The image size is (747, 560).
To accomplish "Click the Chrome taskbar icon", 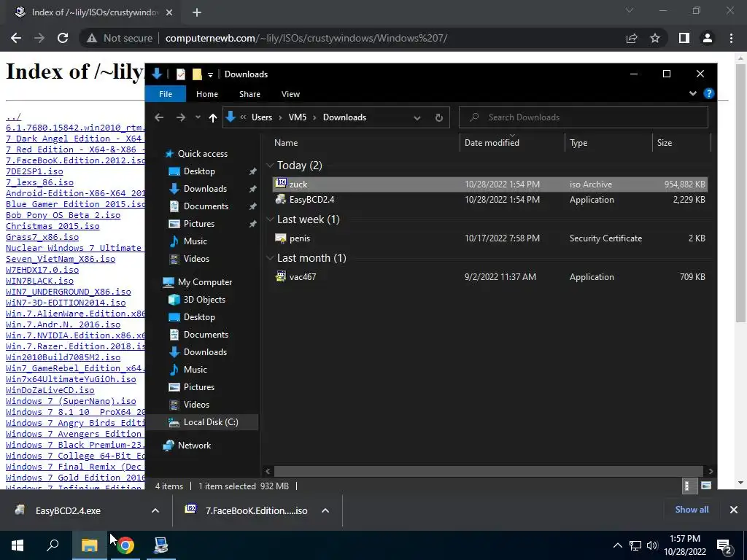I will click(x=125, y=545).
